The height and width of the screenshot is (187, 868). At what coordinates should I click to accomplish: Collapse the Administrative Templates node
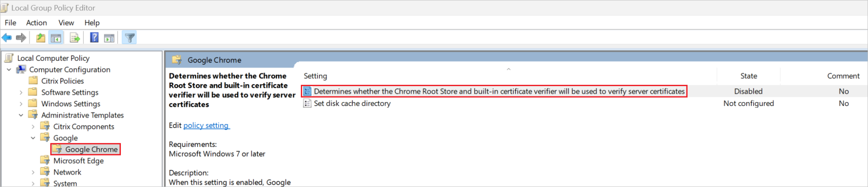point(21,115)
